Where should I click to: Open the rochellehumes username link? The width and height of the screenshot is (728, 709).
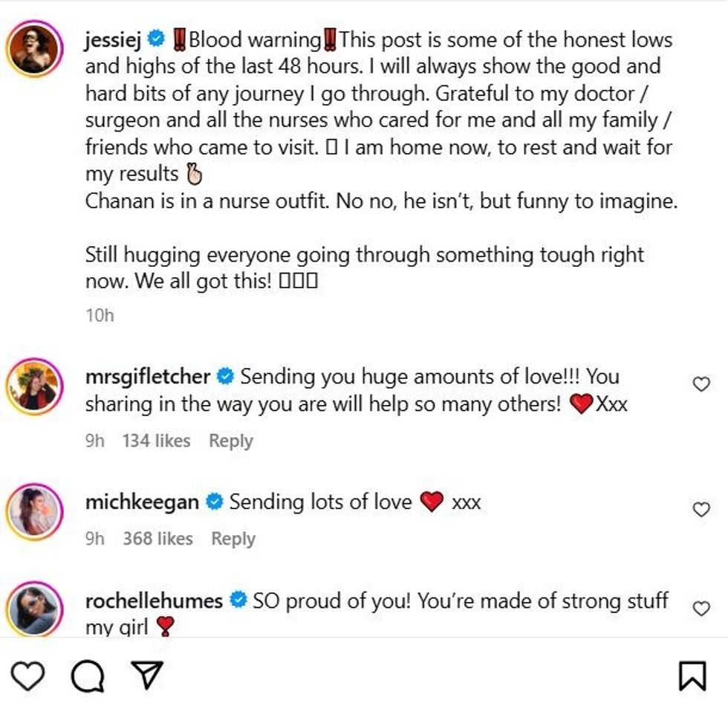pyautogui.click(x=154, y=600)
